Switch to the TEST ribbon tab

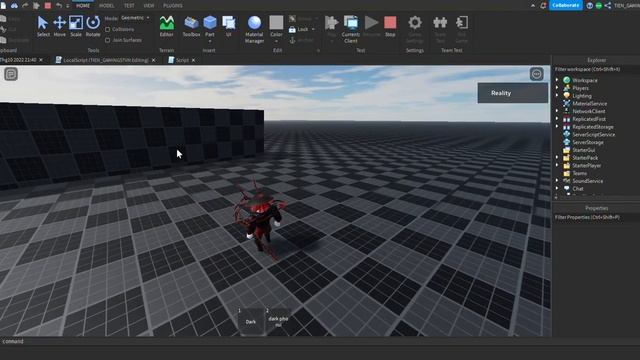tap(129, 6)
